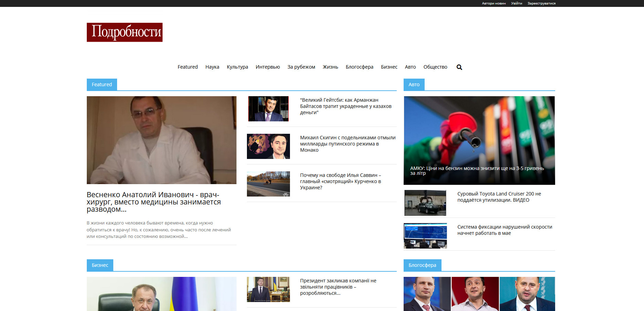Open the Наука menu item
The width and height of the screenshot is (644, 311).
212,67
